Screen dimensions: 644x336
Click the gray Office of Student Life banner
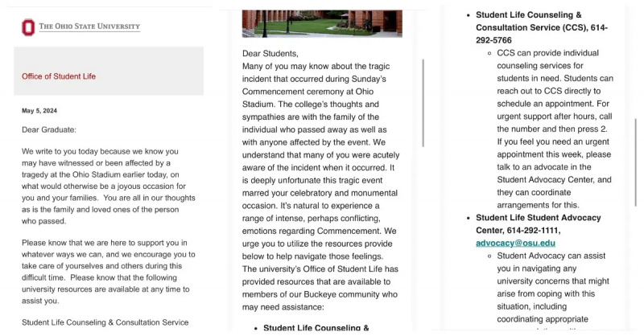point(109,71)
